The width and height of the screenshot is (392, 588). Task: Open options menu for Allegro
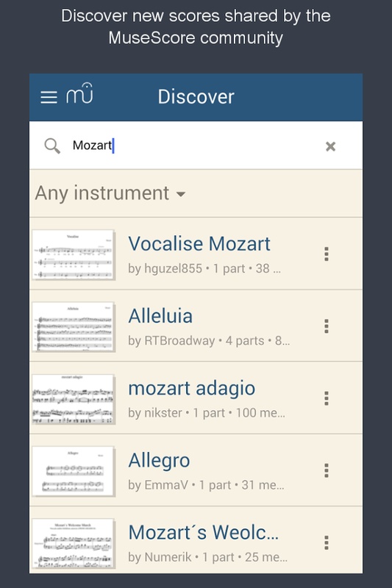327,470
